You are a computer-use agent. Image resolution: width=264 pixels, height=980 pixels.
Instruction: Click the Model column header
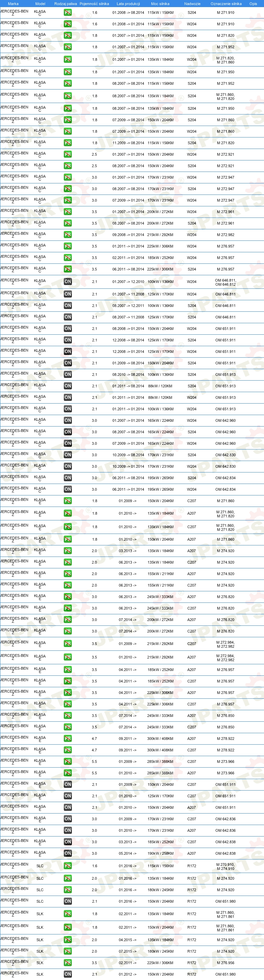(40, 4)
